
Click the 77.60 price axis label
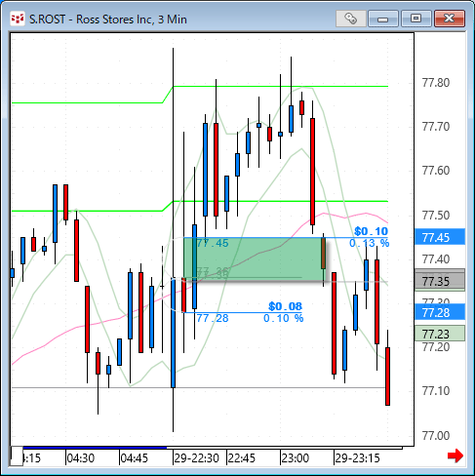pyautogui.click(x=436, y=171)
